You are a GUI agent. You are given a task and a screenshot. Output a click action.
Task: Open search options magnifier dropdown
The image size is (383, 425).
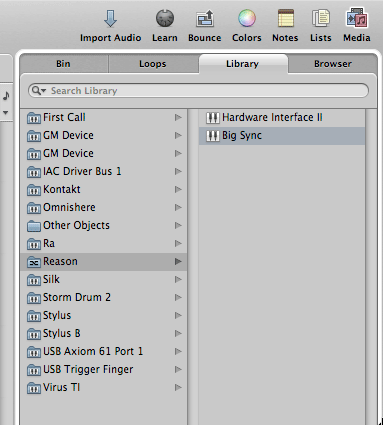pos(39,91)
